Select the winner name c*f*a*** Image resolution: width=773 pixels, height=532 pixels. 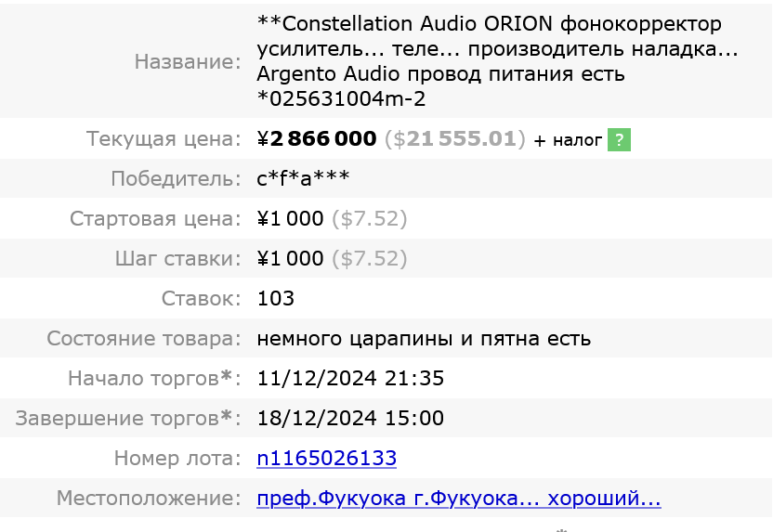click(x=303, y=178)
